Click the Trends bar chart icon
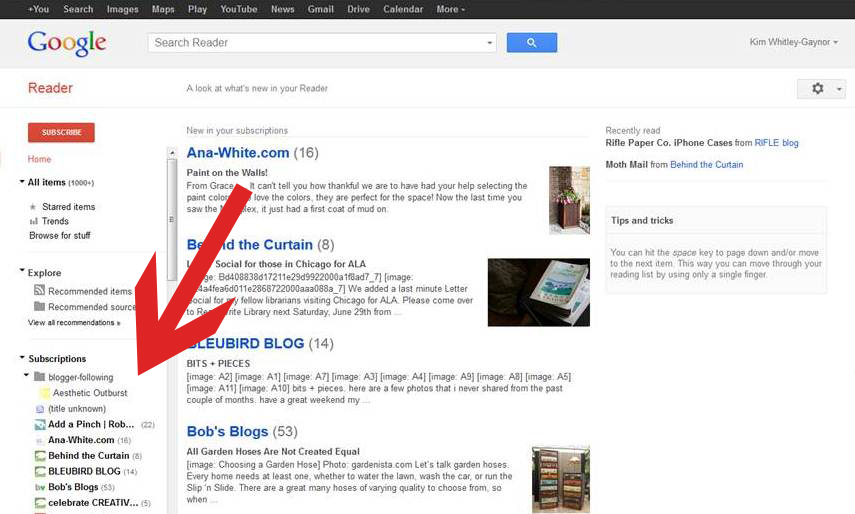 click(33, 221)
